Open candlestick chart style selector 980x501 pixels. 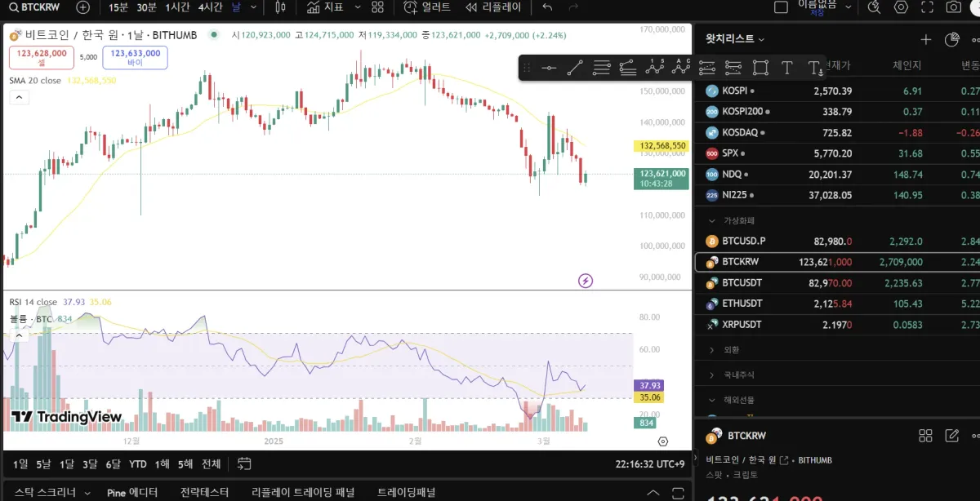281,7
